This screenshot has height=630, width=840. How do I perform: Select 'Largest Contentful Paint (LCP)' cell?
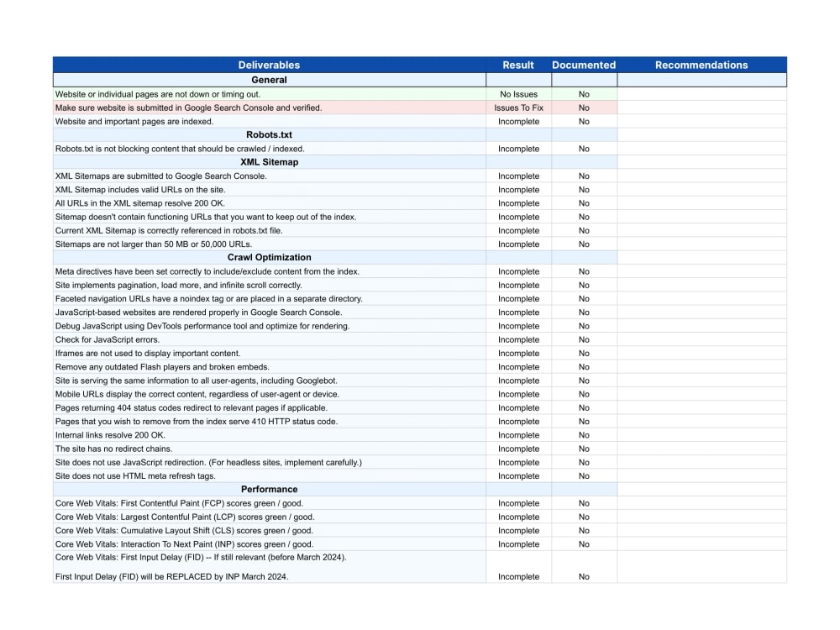click(x=269, y=517)
